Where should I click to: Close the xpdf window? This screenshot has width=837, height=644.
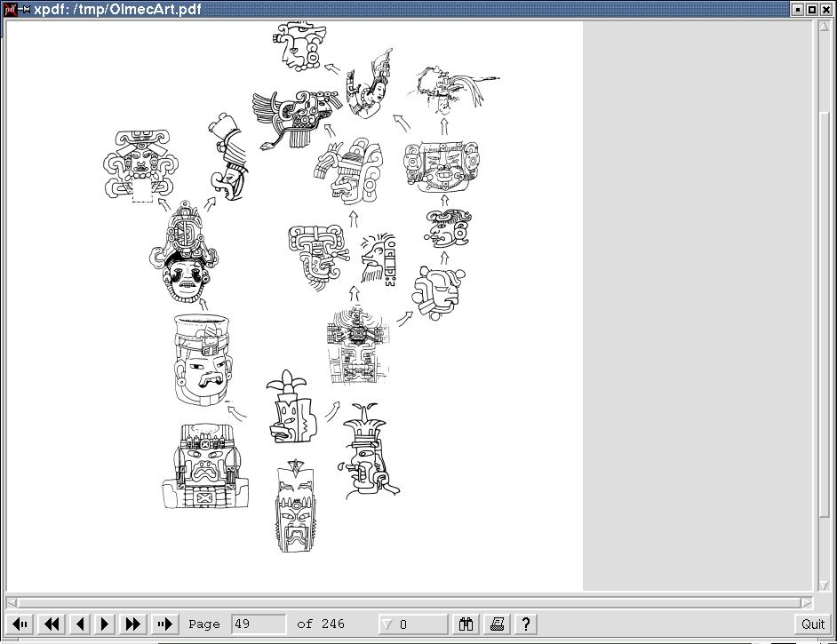pos(825,9)
